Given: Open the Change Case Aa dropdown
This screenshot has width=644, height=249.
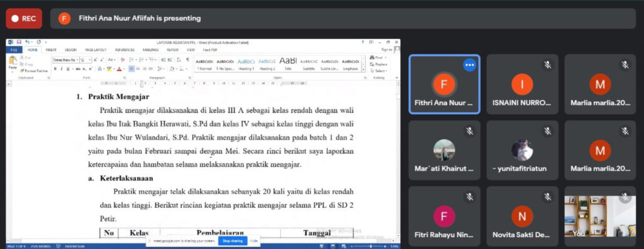Looking at the screenshot, I should point(112,60).
